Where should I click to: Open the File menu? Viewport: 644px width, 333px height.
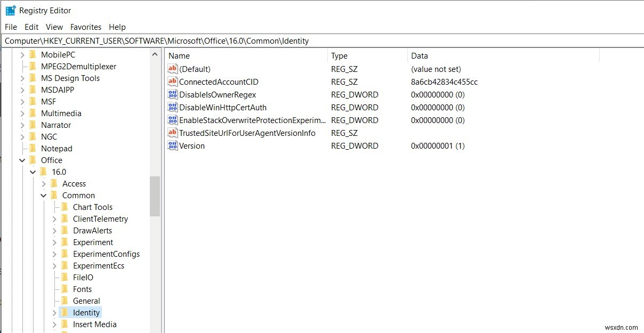pos(11,27)
